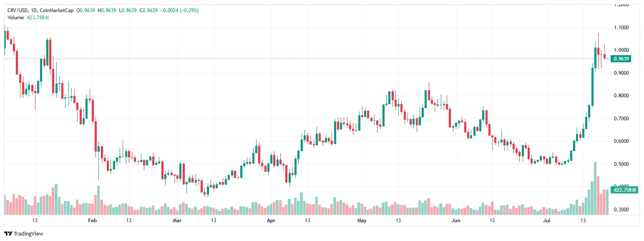Select the May label on time axis
Viewport: 644px width, 241px height.
(x=362, y=220)
